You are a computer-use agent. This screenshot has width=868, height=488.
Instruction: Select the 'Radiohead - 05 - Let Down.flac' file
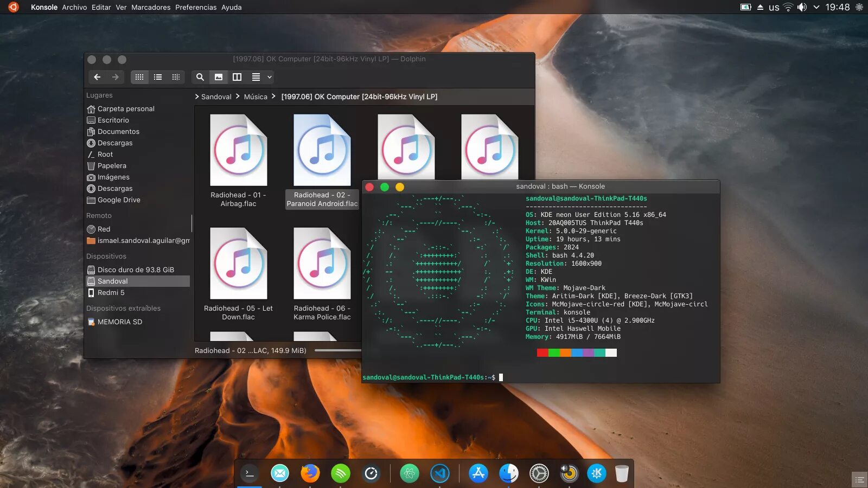point(239,274)
